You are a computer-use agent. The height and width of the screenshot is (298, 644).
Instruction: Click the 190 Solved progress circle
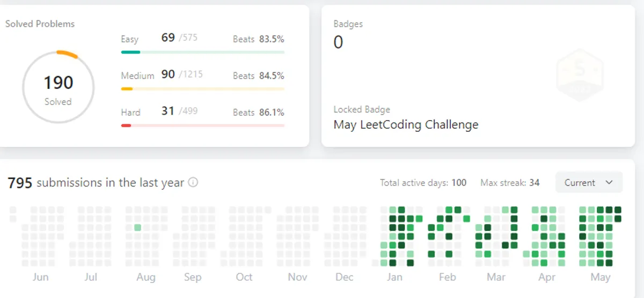tap(58, 87)
